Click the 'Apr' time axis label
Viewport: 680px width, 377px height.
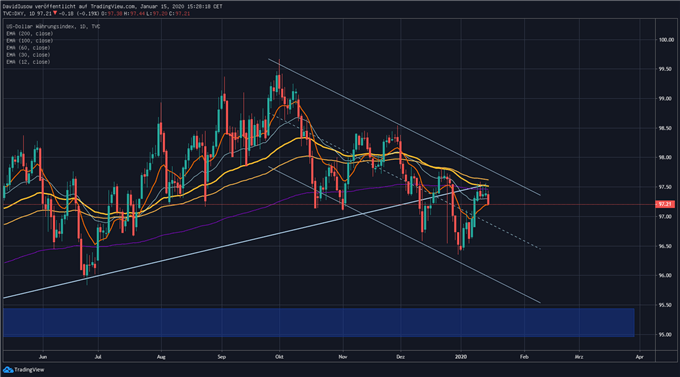click(639, 357)
